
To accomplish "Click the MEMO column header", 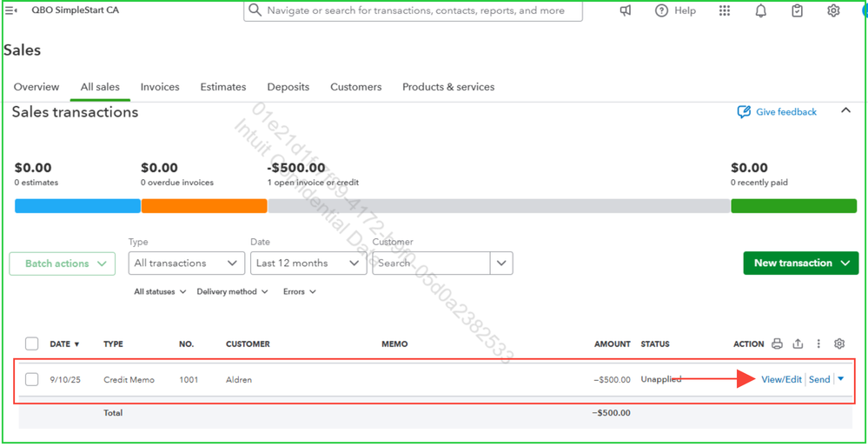I will (x=394, y=344).
